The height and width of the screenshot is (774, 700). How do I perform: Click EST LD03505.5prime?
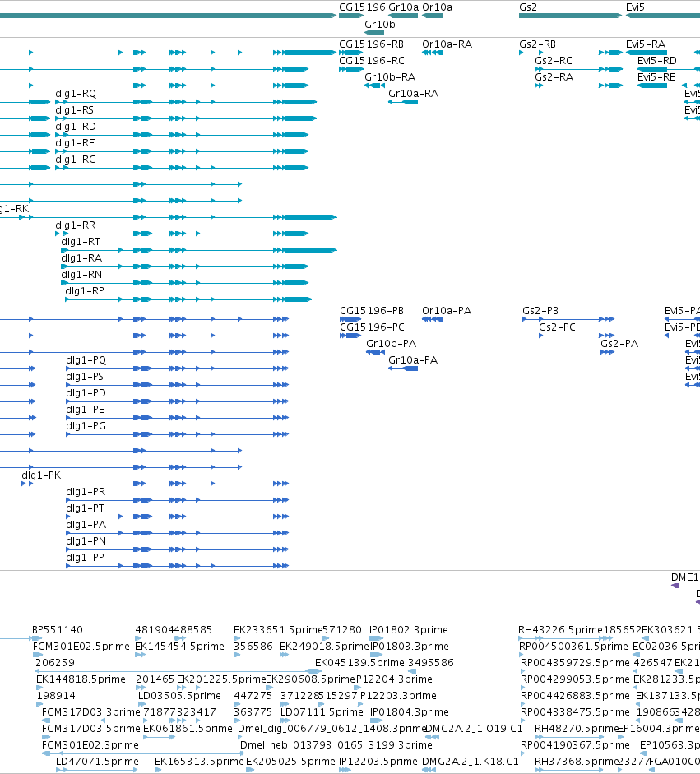[179, 696]
